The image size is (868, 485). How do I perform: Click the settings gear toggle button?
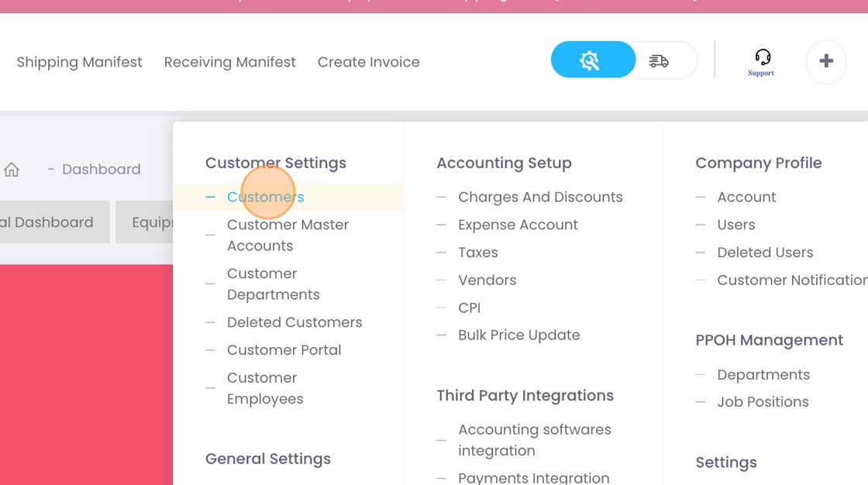591,60
